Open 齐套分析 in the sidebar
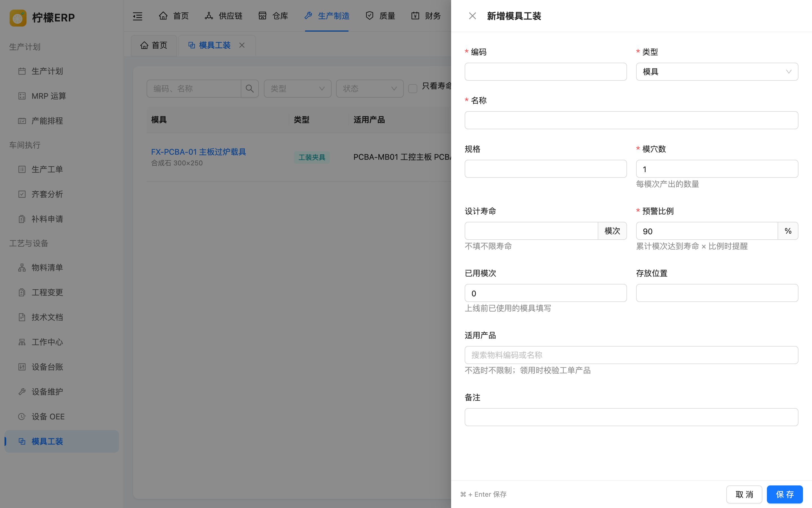 click(62, 194)
